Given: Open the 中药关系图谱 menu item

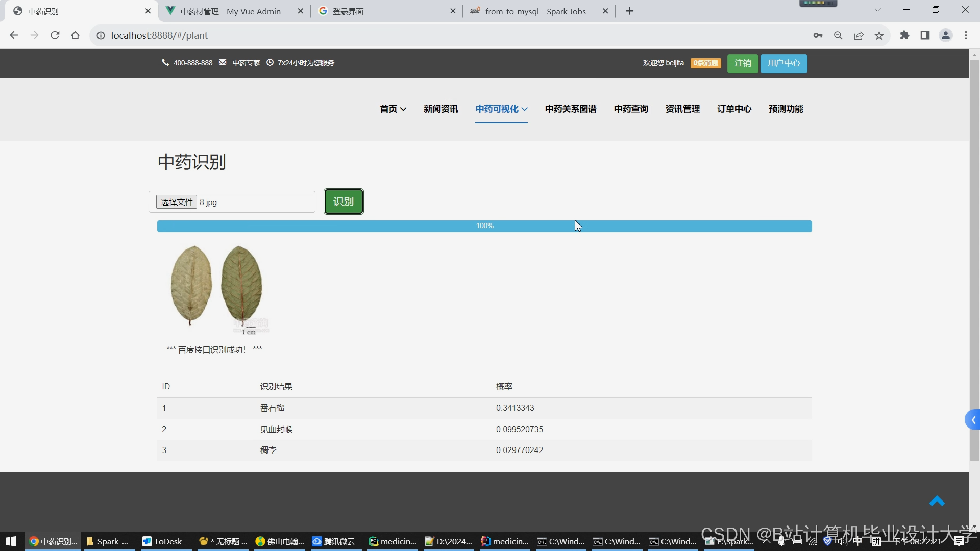Looking at the screenshot, I should (x=571, y=109).
